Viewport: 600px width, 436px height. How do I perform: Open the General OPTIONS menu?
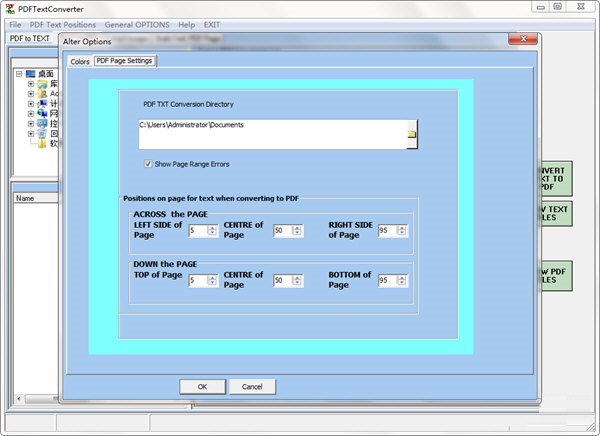137,24
